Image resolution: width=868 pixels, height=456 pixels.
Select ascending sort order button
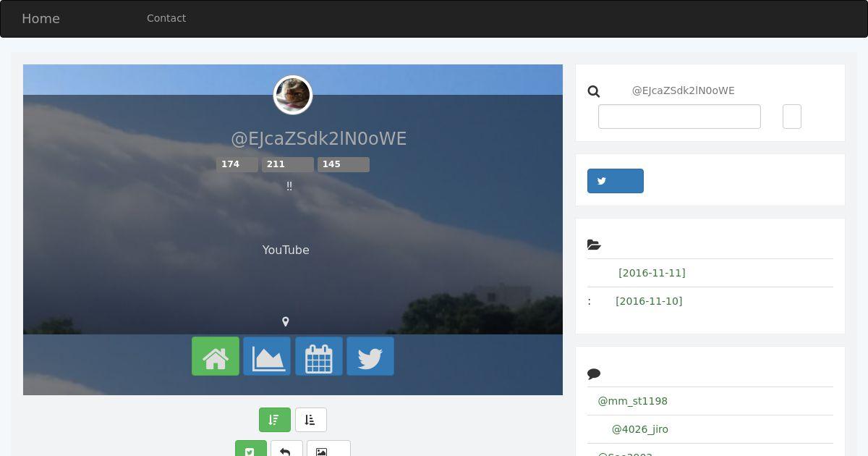[x=311, y=420]
